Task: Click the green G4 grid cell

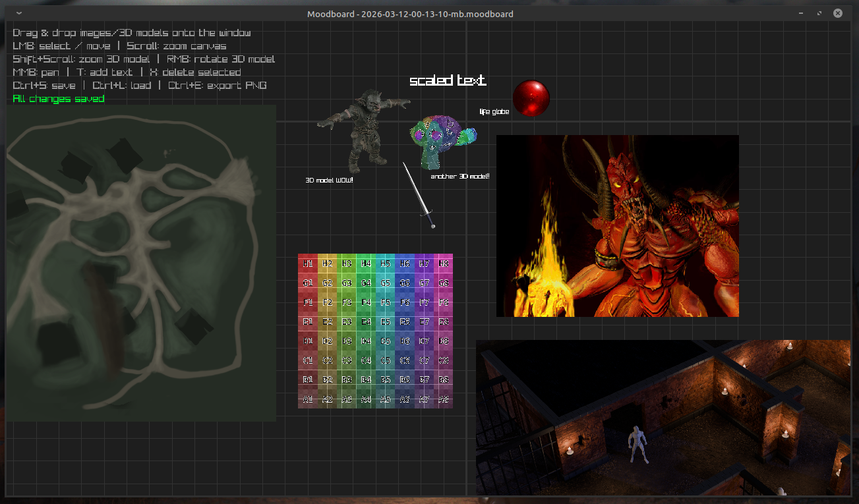Action: tap(366, 283)
